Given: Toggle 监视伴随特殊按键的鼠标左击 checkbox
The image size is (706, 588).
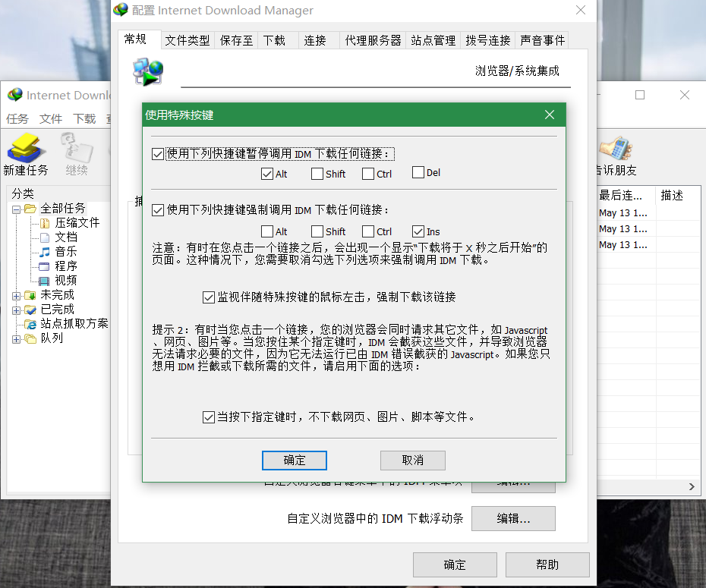Looking at the screenshot, I should tap(209, 297).
